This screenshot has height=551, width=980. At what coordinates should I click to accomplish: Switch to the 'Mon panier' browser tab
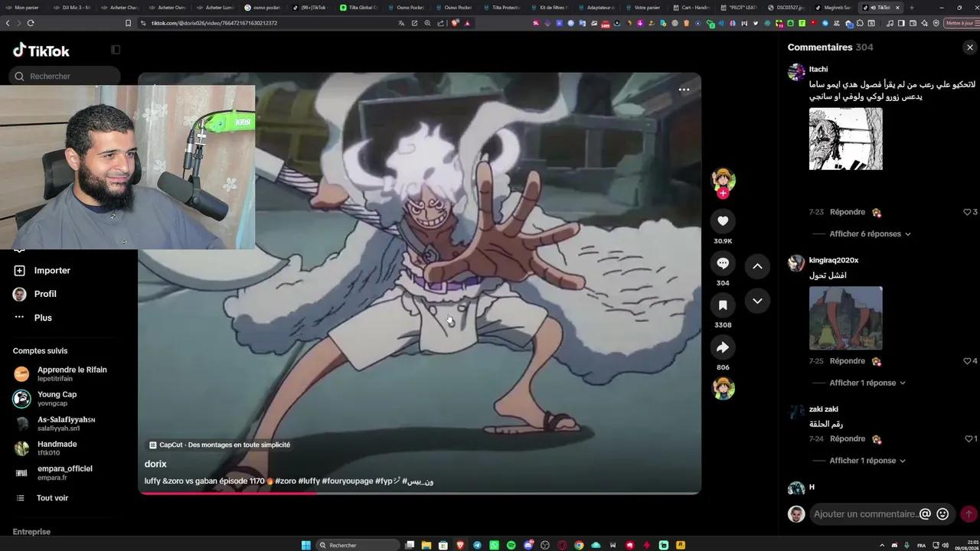pyautogui.click(x=23, y=8)
